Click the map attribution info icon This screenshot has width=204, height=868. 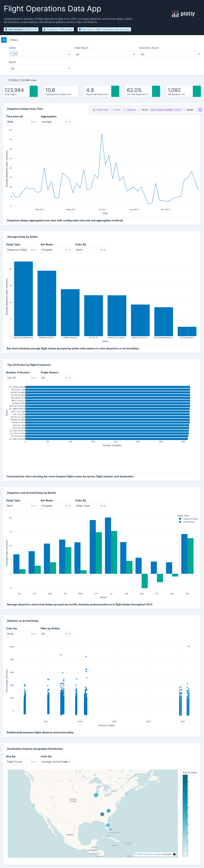[174, 854]
